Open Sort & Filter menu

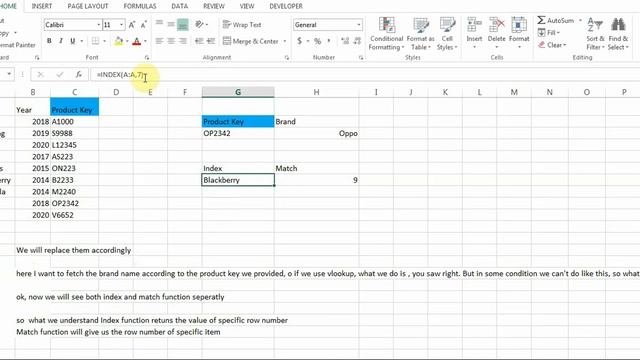coord(595,34)
